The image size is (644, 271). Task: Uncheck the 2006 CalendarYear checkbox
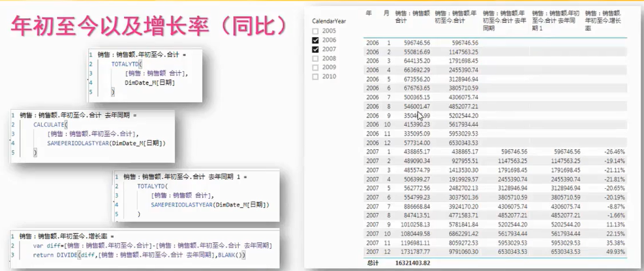pos(315,40)
